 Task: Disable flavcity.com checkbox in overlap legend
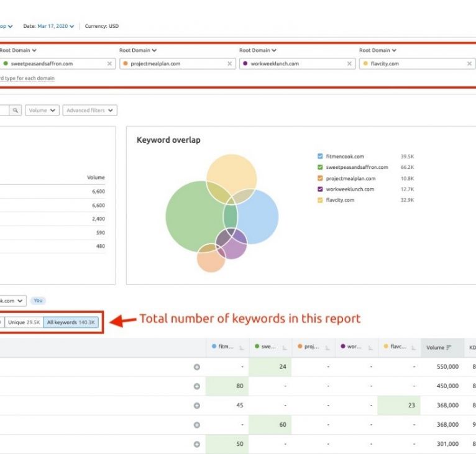pyautogui.click(x=320, y=200)
